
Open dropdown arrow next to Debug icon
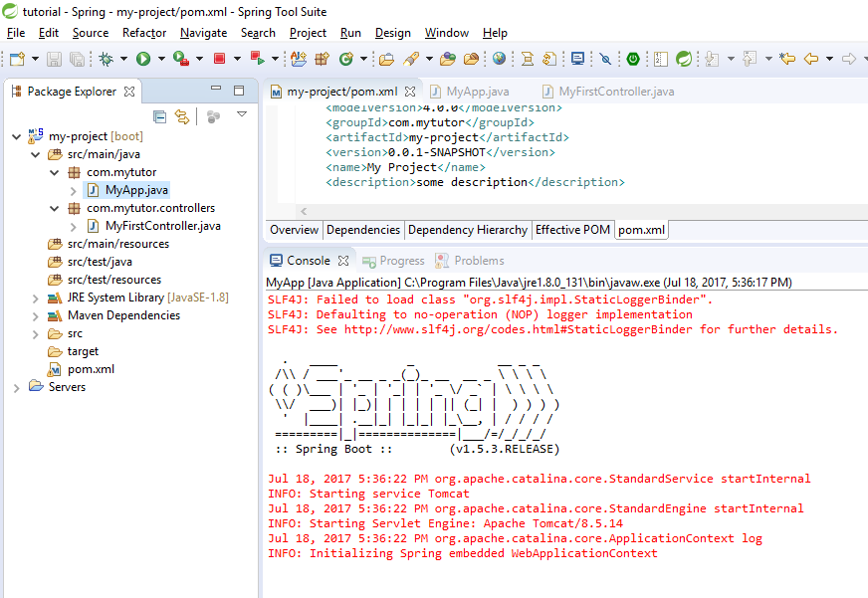(123, 59)
